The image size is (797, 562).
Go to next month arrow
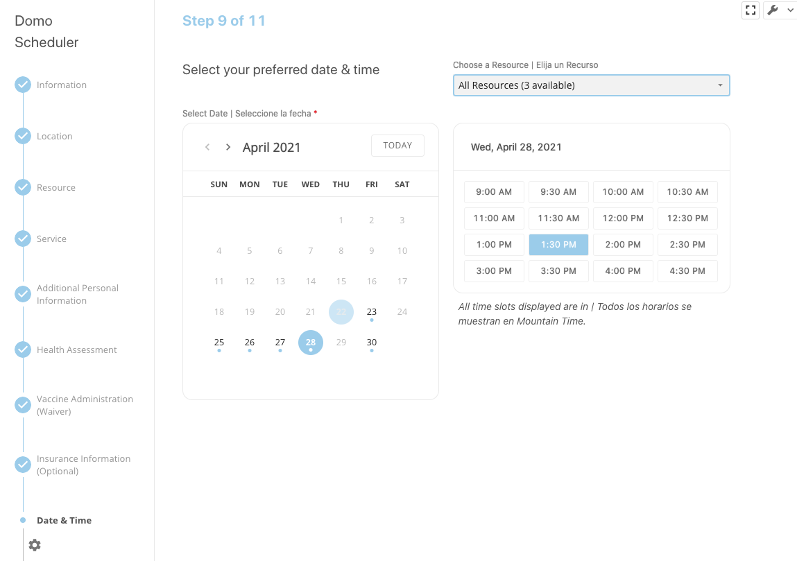tap(228, 147)
